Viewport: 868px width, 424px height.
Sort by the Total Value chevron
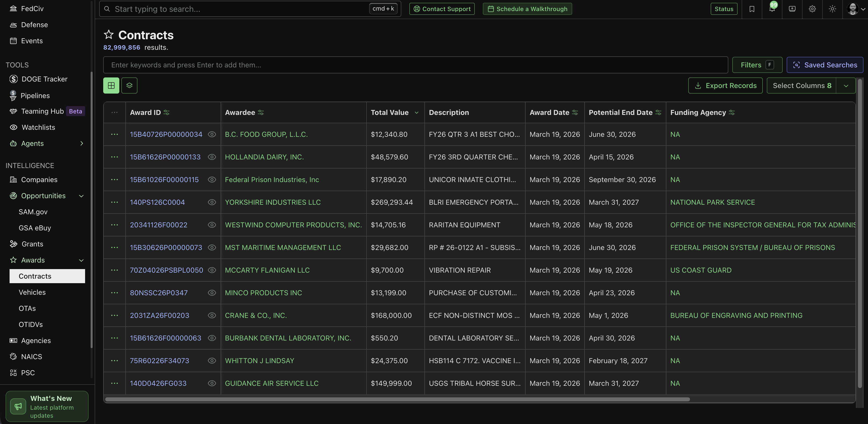416,112
